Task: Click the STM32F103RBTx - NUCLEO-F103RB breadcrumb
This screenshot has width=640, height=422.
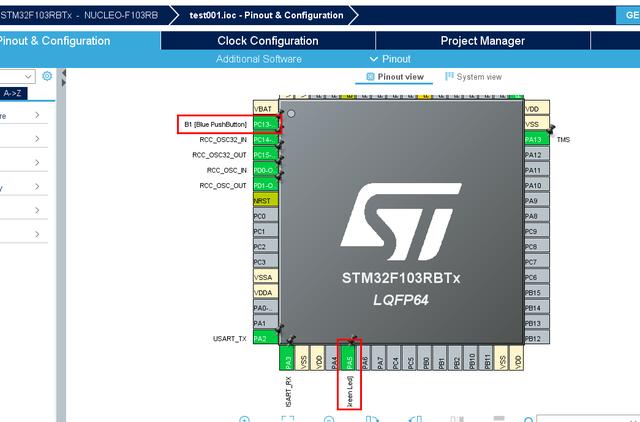Action: tap(79, 15)
